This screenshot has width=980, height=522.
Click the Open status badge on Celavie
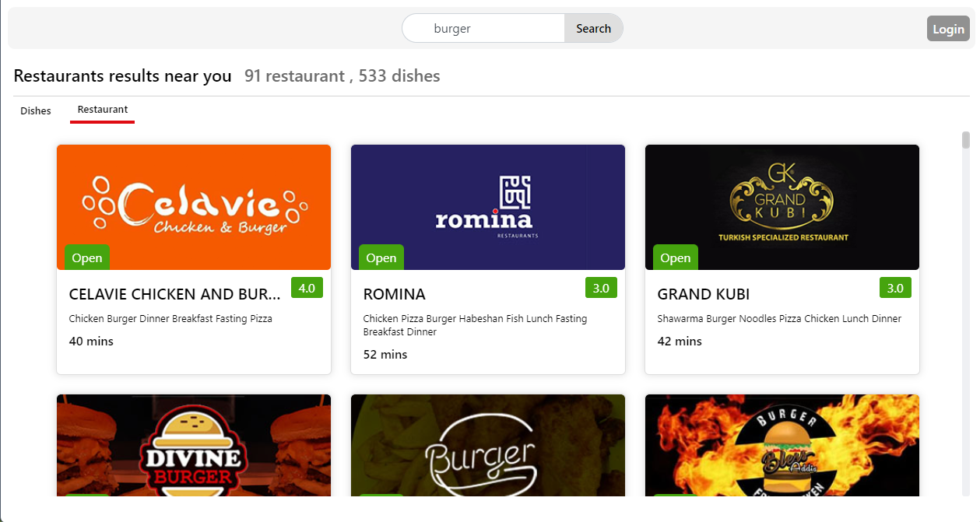[87, 257]
